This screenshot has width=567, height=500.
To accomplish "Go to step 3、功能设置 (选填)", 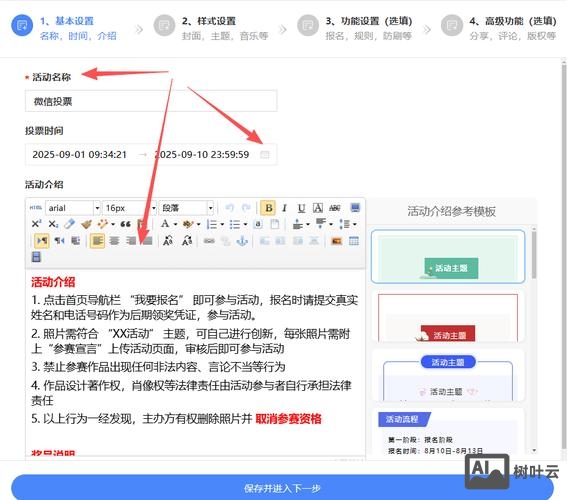I will (x=354, y=27).
